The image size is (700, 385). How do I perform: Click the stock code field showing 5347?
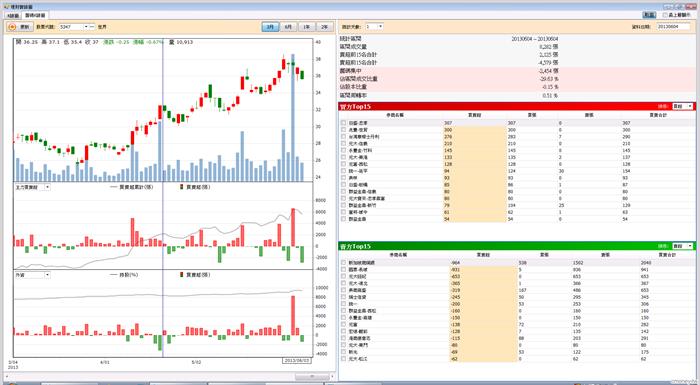(71, 27)
